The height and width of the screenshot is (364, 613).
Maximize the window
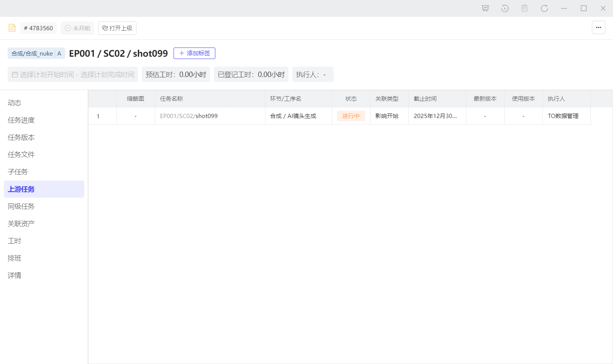tap(583, 8)
